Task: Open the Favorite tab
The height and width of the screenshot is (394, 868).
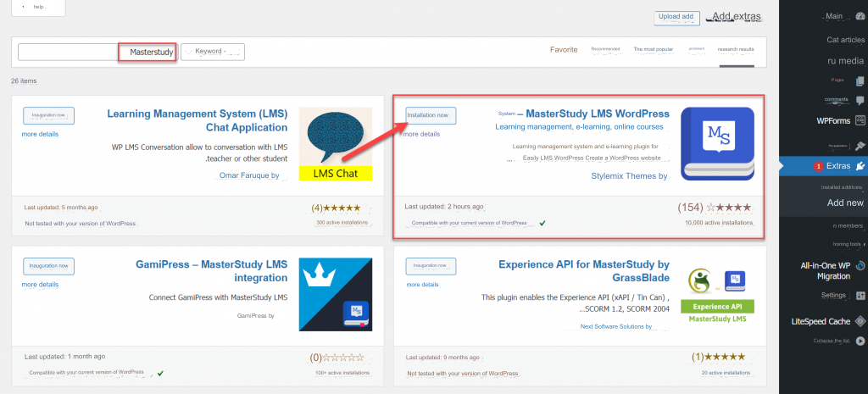Action: (564, 50)
